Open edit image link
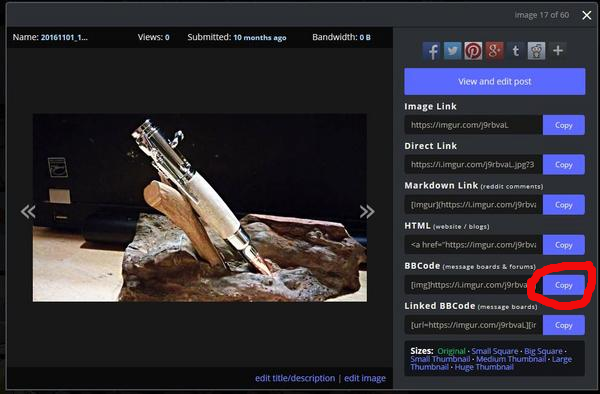 (365, 378)
